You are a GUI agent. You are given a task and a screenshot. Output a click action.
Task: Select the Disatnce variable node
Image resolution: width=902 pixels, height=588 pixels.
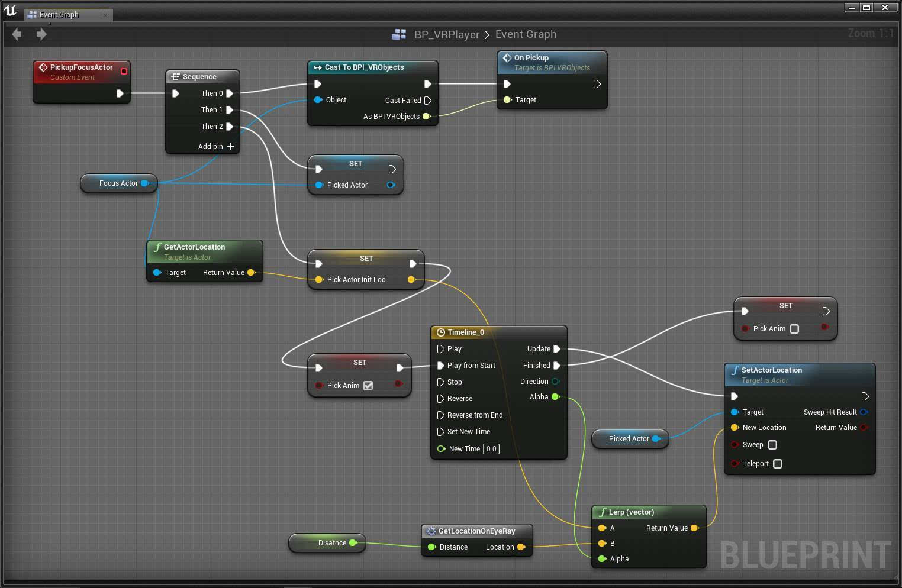click(327, 543)
